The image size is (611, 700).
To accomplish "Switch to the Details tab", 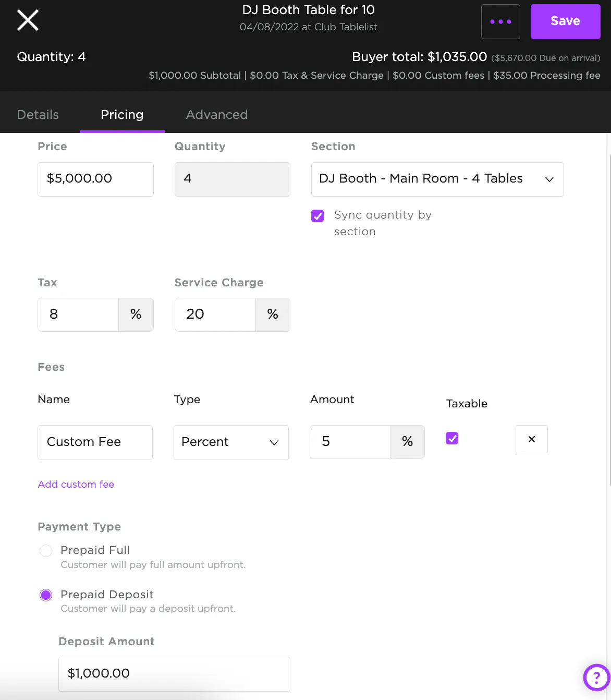I will (38, 115).
